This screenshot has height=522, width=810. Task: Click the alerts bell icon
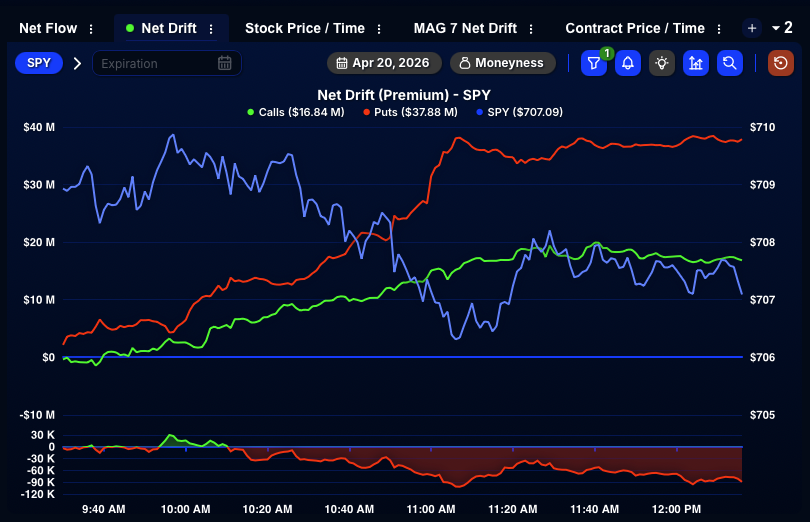pyautogui.click(x=628, y=64)
